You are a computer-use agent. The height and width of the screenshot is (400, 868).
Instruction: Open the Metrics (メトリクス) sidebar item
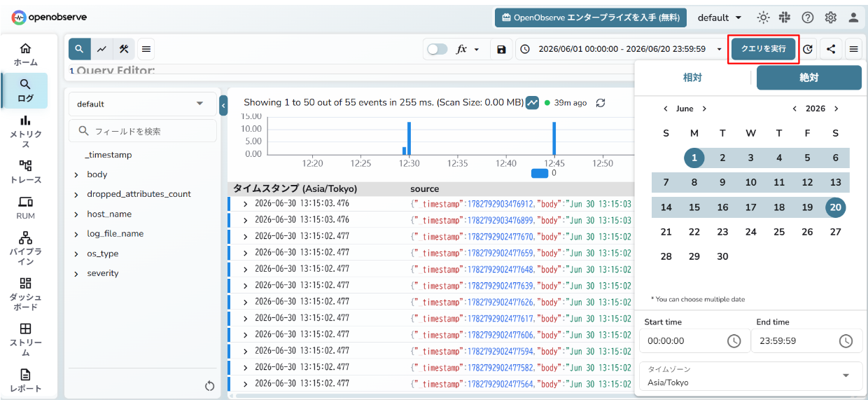click(25, 132)
